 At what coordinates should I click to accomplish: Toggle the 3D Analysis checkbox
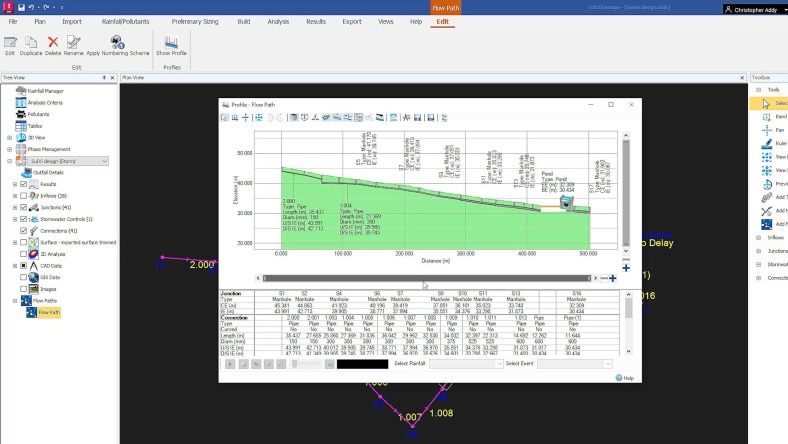point(23,254)
